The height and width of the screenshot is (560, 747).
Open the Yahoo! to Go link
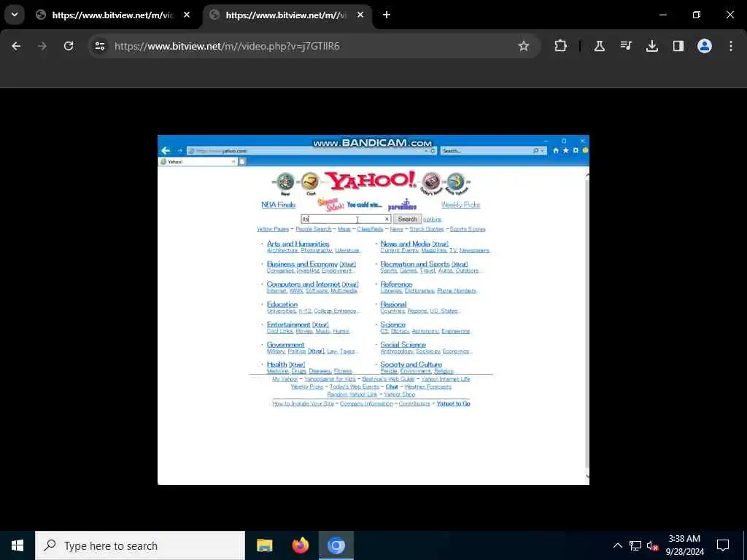[453, 404]
